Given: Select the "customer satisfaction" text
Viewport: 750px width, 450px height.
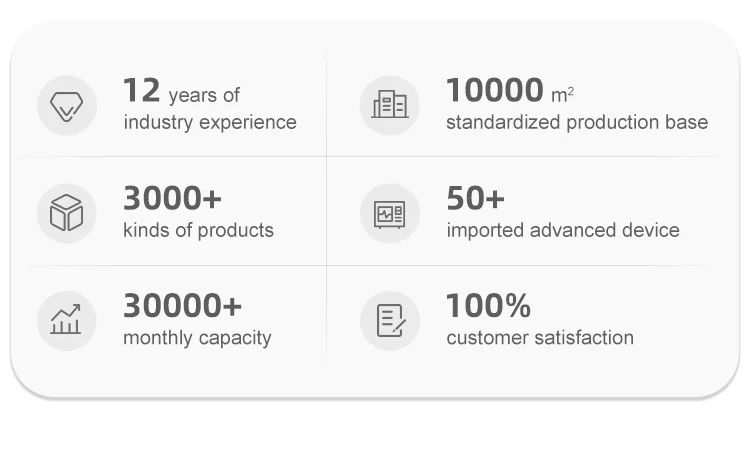Looking at the screenshot, I should [540, 338].
